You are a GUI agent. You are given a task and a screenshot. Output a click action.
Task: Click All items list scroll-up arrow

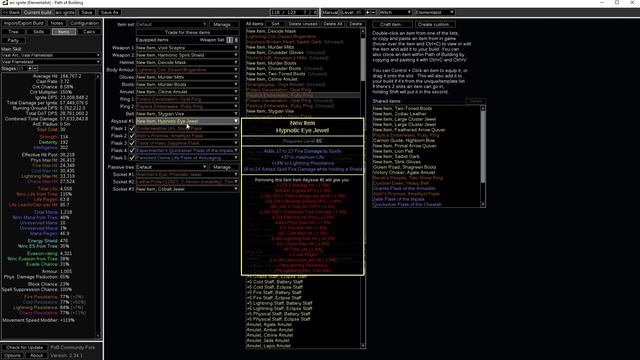click(363, 31)
